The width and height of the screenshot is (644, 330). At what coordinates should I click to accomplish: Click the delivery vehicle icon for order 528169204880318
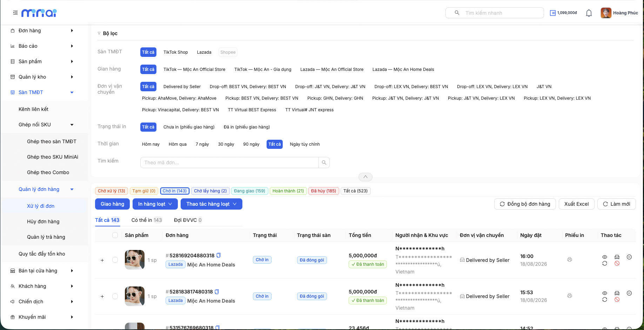tap(617, 257)
